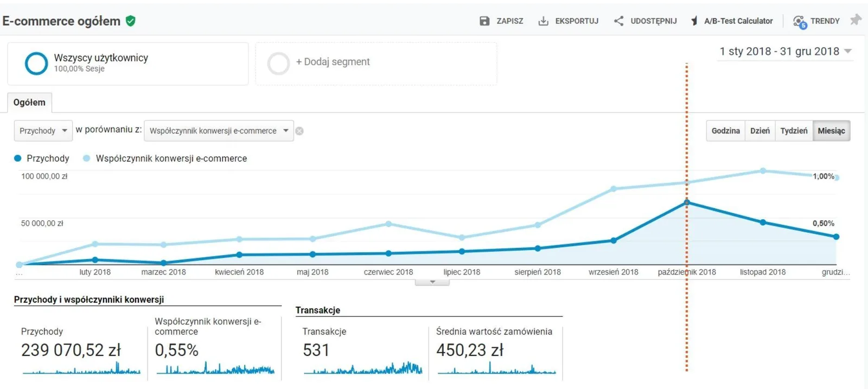Click the sierpień 2018 axis label
Viewport: 868px width, 389px height.
[538, 272]
